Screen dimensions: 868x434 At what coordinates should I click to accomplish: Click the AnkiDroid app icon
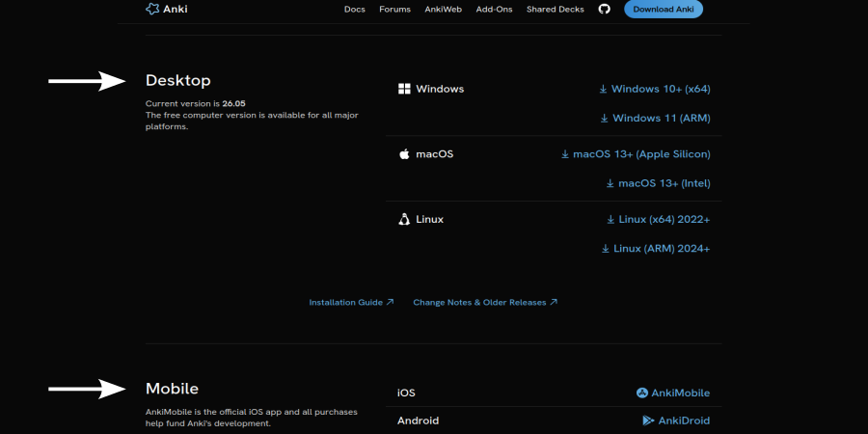[x=648, y=420]
